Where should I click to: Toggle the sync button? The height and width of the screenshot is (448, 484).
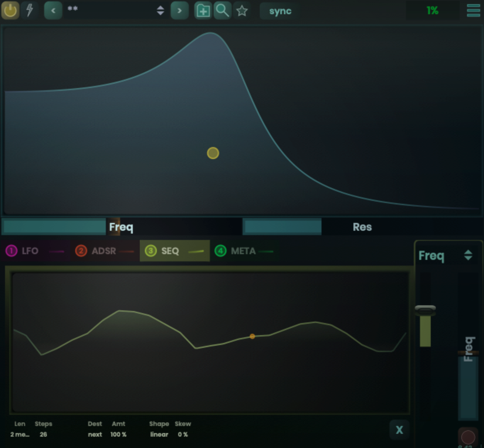click(x=280, y=11)
